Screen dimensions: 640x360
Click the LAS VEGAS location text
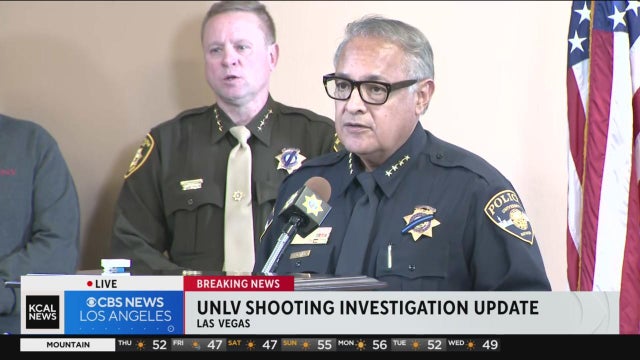click(223, 324)
